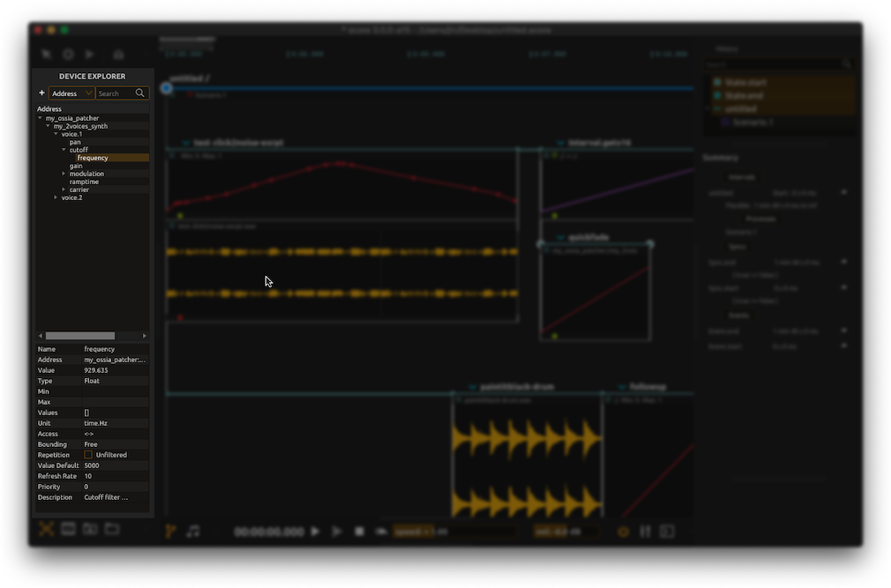Click the volume slider in transport bar
891x588 pixels.
[566, 532]
